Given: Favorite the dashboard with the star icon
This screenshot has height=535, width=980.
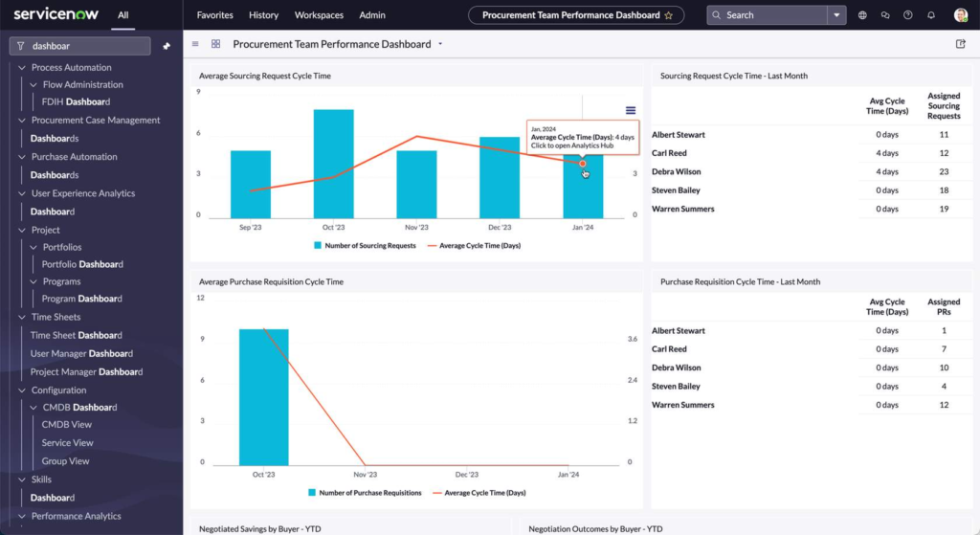Looking at the screenshot, I should point(668,15).
